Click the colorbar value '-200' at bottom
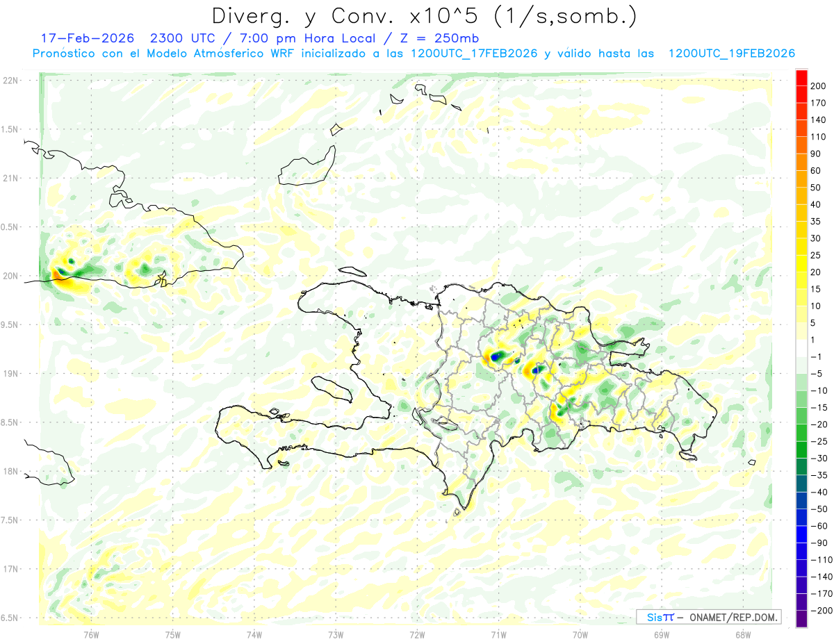 pyautogui.click(x=823, y=611)
